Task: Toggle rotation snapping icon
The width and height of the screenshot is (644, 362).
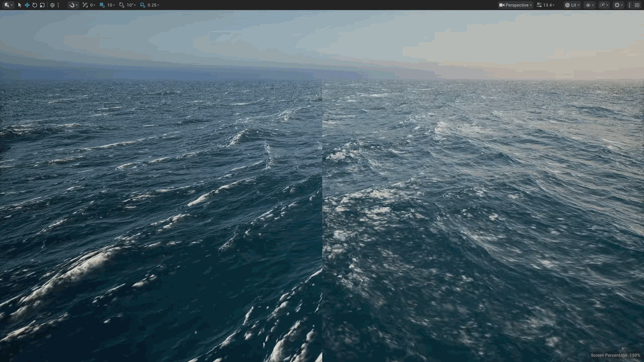Action: pos(122,5)
